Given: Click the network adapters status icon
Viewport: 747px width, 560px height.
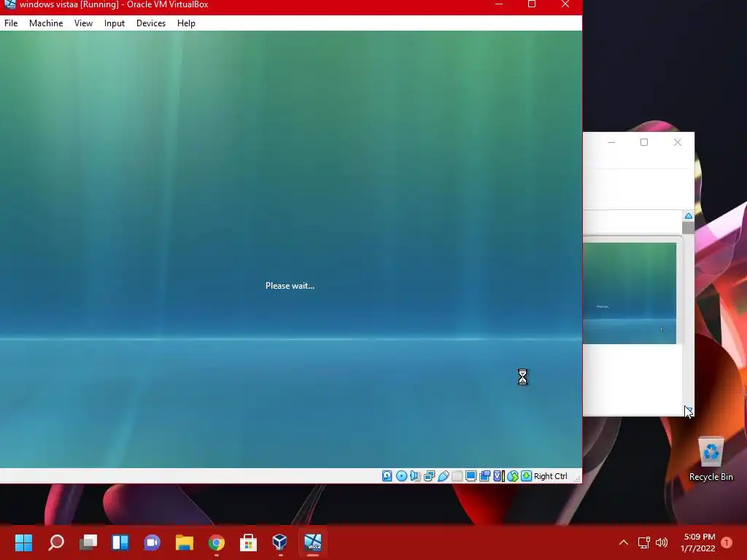Looking at the screenshot, I should 429,475.
